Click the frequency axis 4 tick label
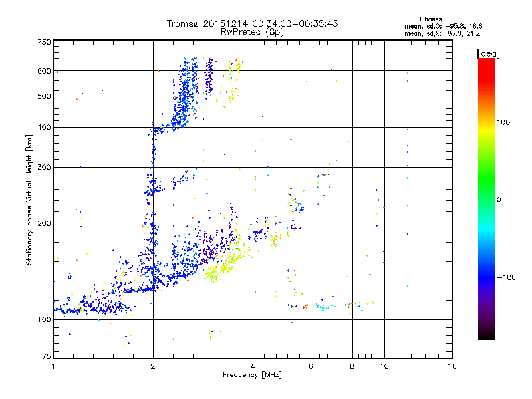Screen dimensions: 532x399 click(x=253, y=366)
